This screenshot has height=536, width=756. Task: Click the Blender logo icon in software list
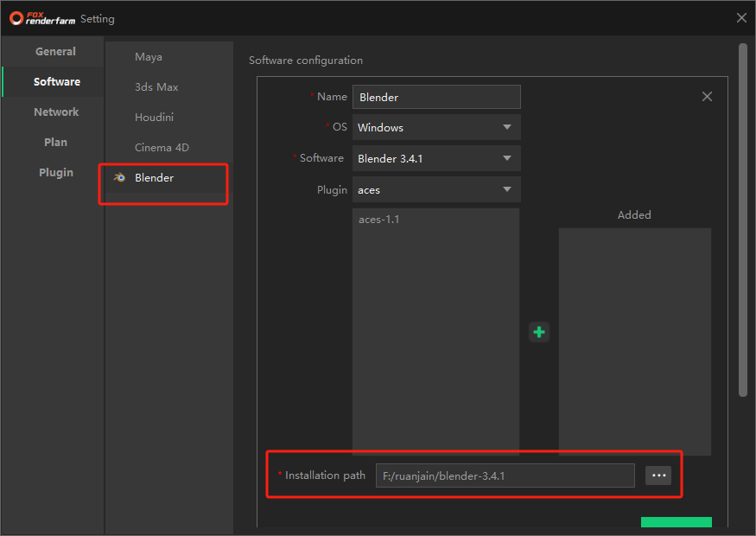119,177
